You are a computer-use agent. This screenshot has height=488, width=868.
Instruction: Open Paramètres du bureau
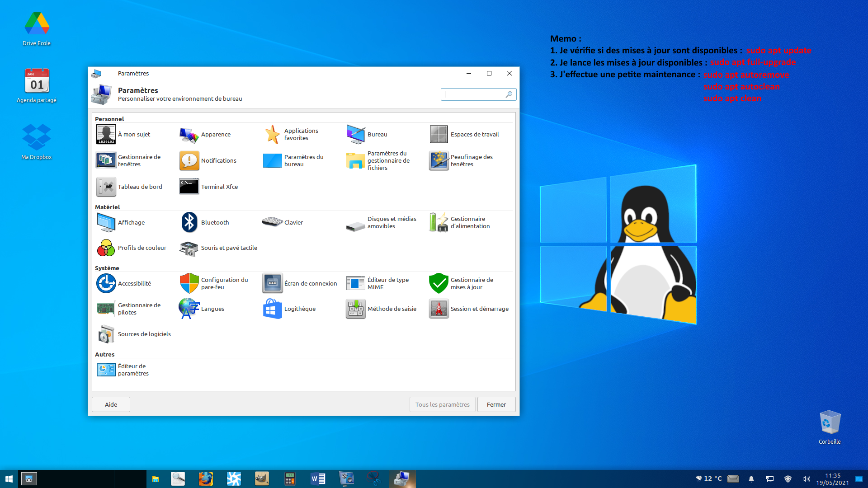point(293,160)
